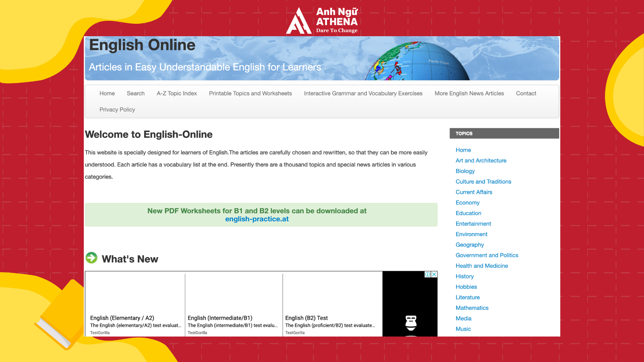Select the Government and Politics topic
The width and height of the screenshot is (644, 362).
click(487, 255)
